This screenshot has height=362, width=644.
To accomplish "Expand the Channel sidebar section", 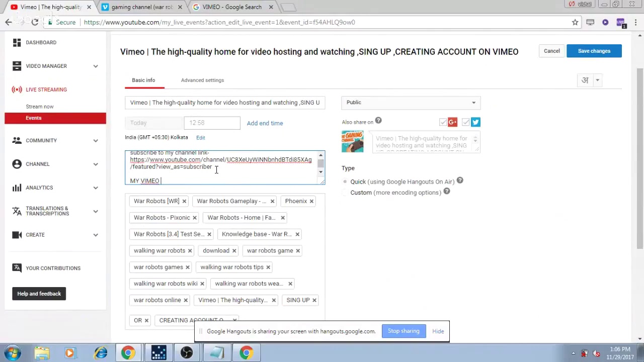I will point(96,164).
